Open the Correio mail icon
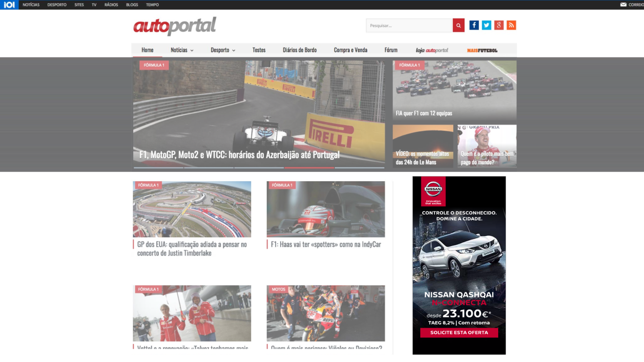 pyautogui.click(x=623, y=5)
